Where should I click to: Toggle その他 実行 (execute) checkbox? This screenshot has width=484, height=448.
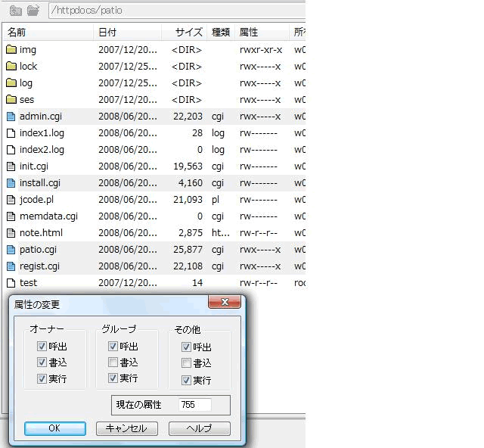coord(186,380)
